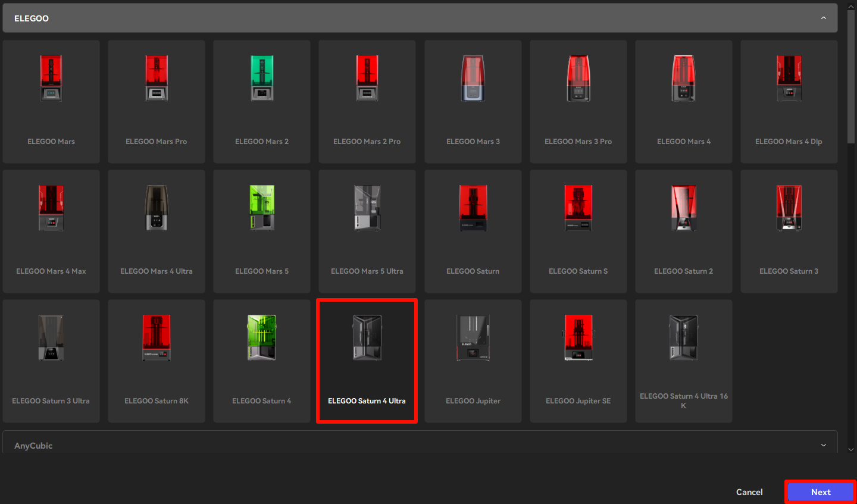Select the ELEGOO Mars 2 Pro printer
Viewport: 857px width, 504px height.
point(367,102)
